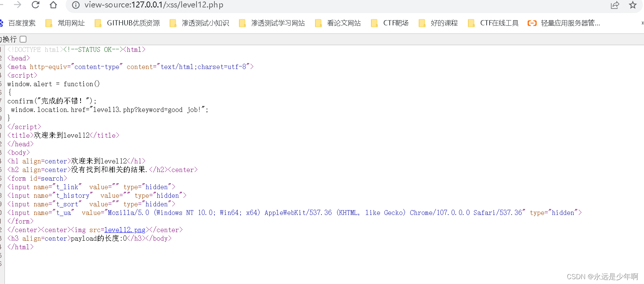Go to the browser home page
The width and height of the screenshot is (644, 284).
53,5
